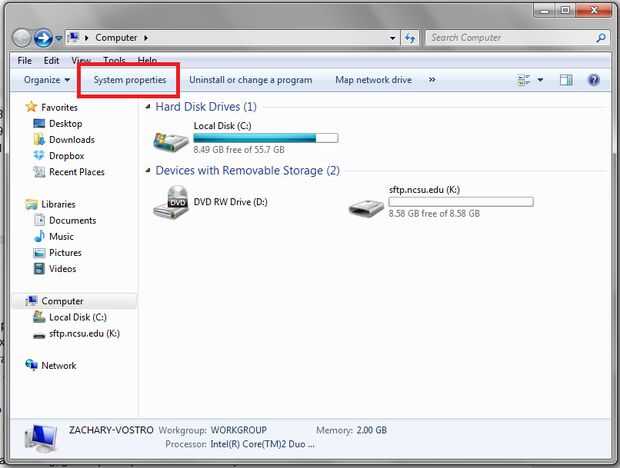The height and width of the screenshot is (468, 620).
Task: Click the Favorites star icon
Action: pos(31,107)
